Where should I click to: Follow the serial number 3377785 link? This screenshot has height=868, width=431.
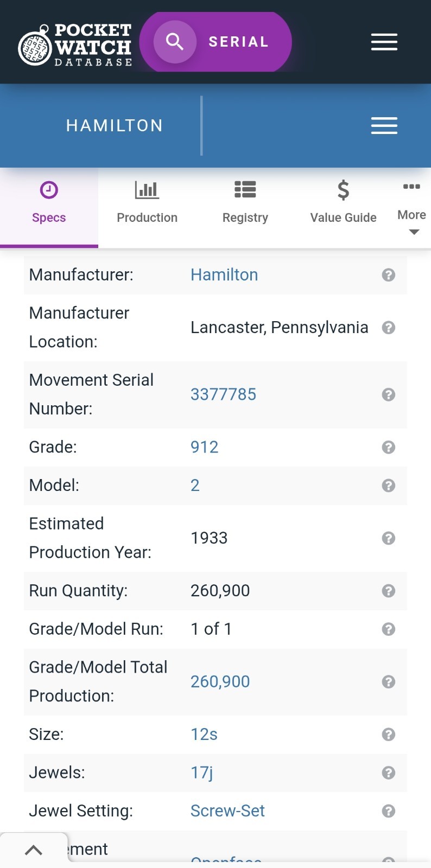(223, 394)
